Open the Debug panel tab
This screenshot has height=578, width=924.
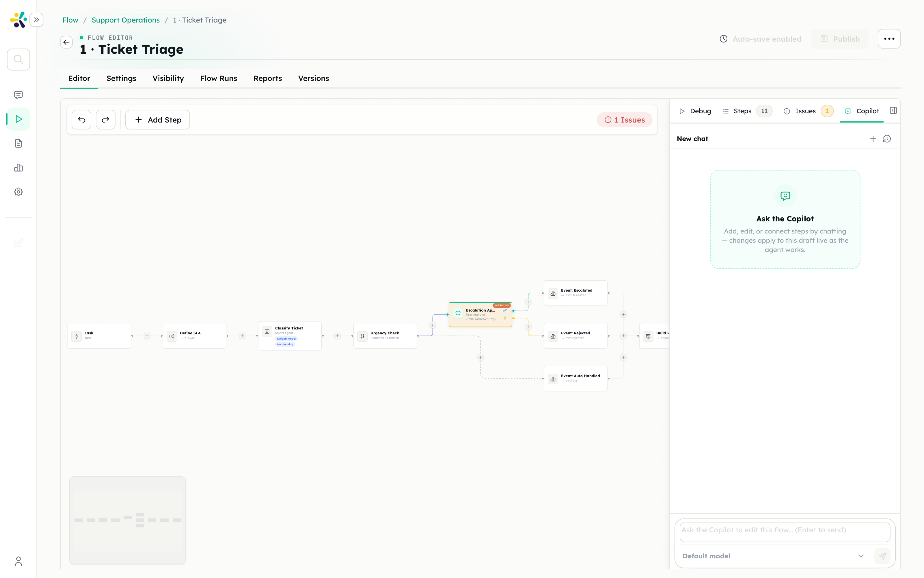point(695,111)
